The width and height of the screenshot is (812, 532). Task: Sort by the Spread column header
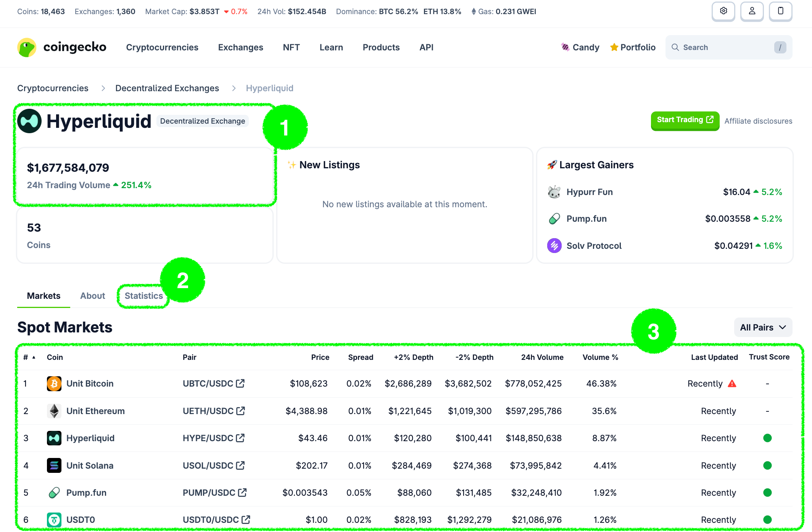(361, 357)
